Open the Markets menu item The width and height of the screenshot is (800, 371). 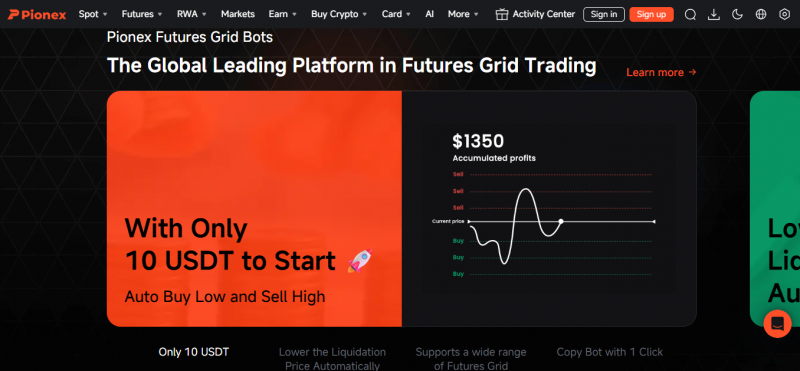tap(238, 14)
